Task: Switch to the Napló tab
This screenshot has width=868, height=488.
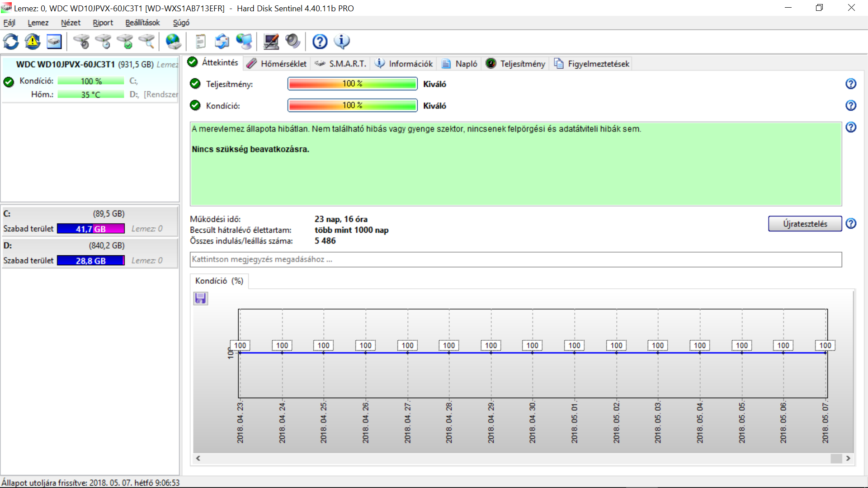Action: pos(459,64)
